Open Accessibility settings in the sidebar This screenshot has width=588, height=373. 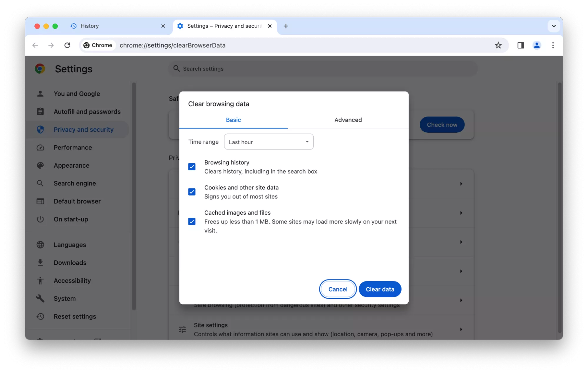coord(77,281)
